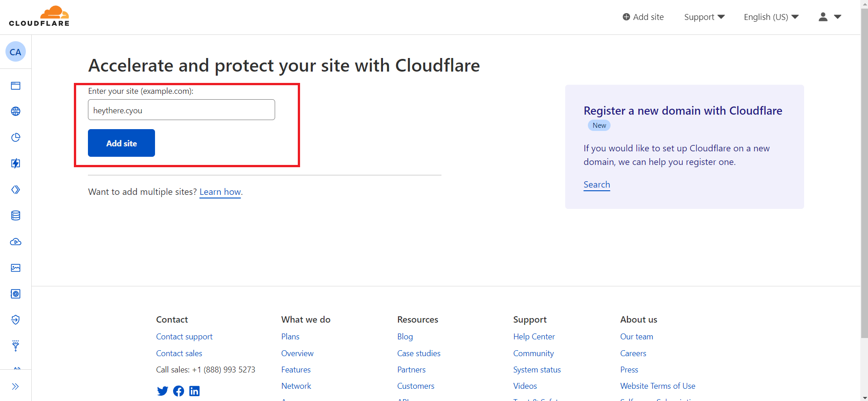Open the Plans footer link

290,337
